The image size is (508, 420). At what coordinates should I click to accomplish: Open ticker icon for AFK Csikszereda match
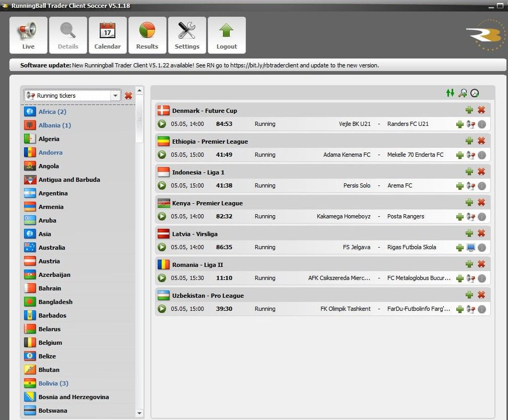(471, 278)
